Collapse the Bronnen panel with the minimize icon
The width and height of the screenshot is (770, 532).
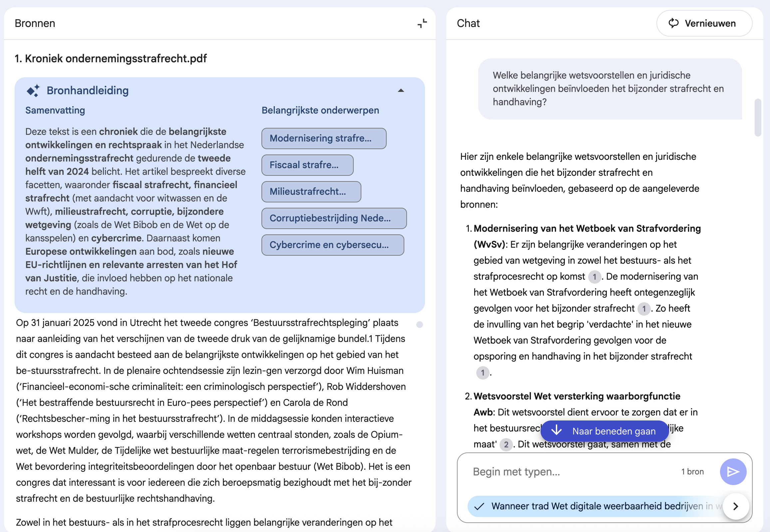422,23
